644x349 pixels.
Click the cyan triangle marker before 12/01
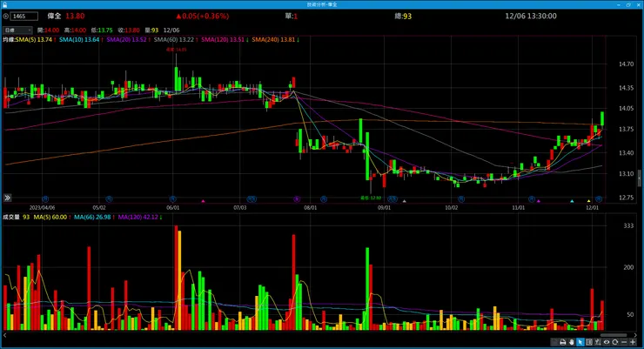click(572, 201)
